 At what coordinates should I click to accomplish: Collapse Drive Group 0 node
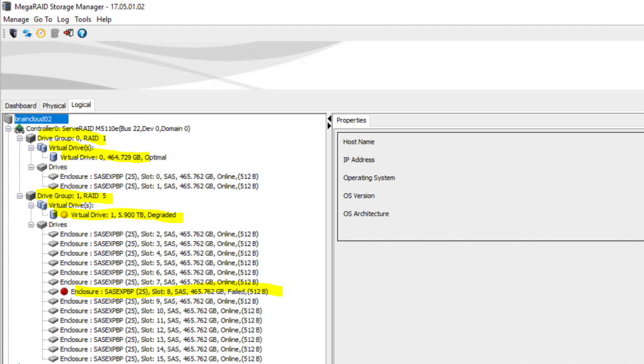[x=19, y=138]
